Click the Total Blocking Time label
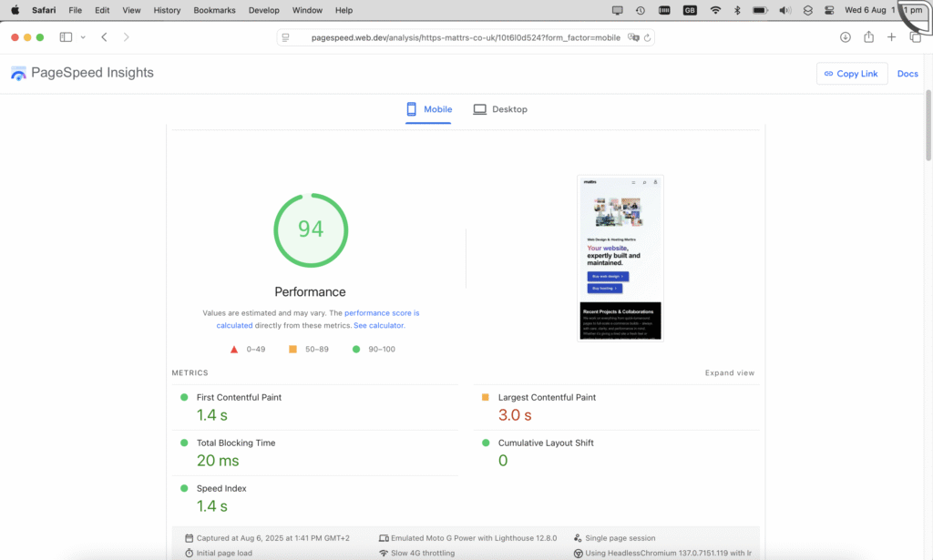 pos(236,443)
